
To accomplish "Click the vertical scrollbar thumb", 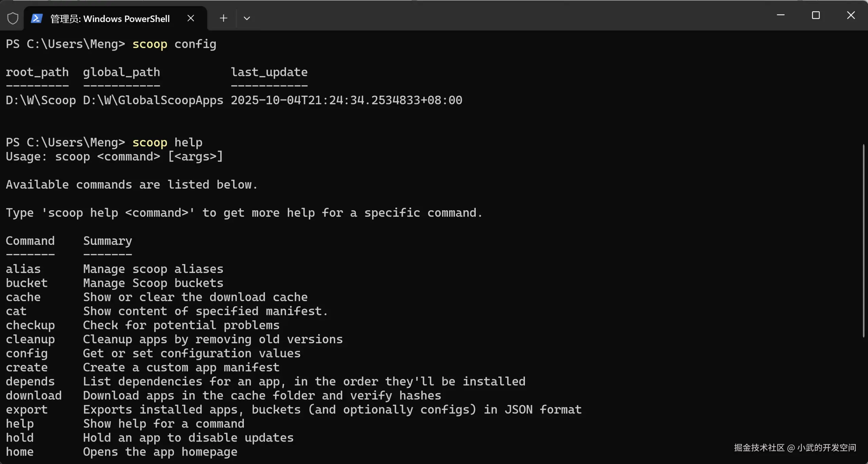I will tap(863, 240).
